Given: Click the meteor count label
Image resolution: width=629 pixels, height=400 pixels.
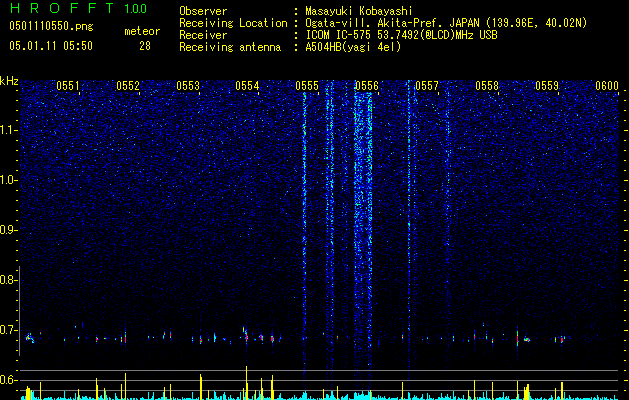Looking at the screenshot, I should tap(142, 31).
